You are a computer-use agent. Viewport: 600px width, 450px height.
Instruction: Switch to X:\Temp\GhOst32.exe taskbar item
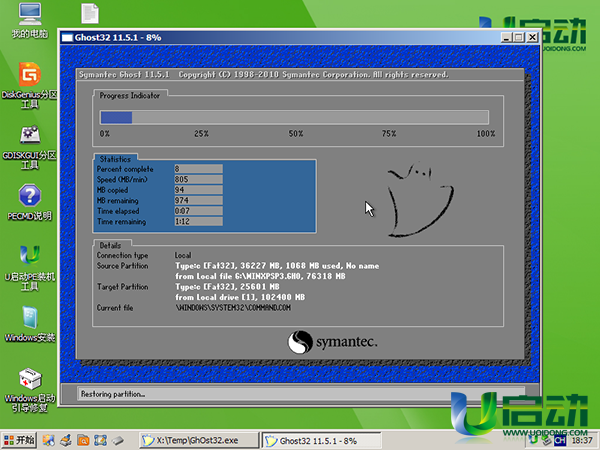tap(194, 440)
